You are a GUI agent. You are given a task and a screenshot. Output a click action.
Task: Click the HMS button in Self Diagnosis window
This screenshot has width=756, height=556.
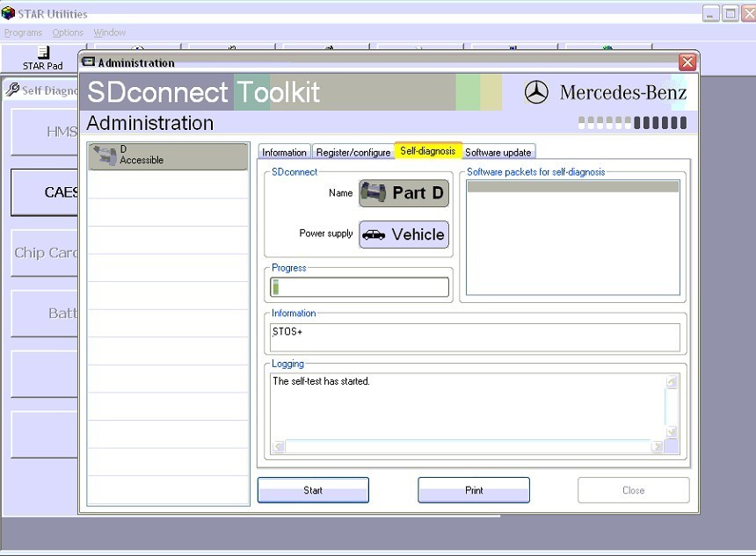coord(44,132)
